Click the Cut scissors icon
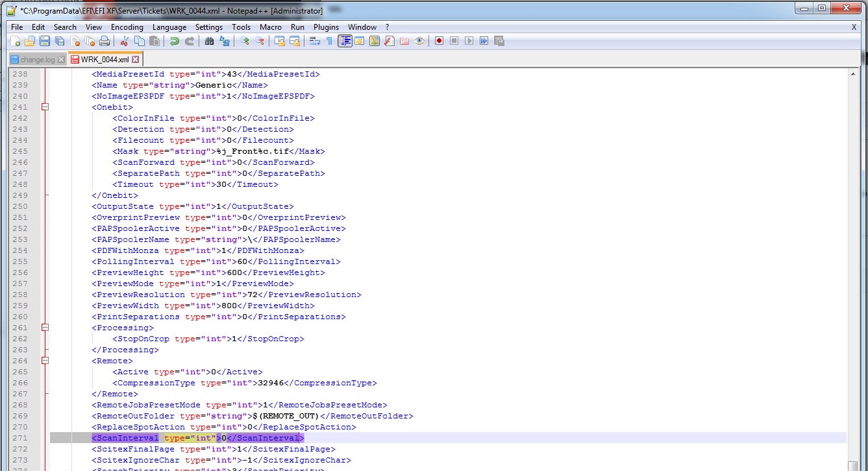 [x=125, y=41]
